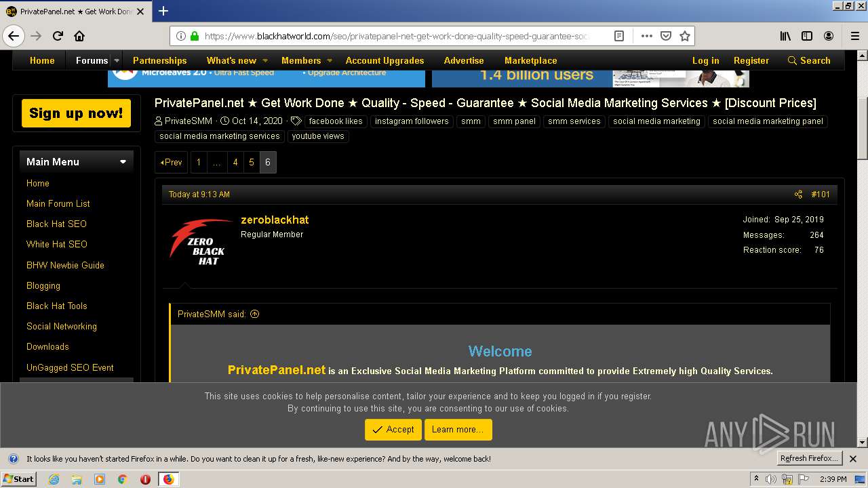This screenshot has width=868, height=488.
Task: Click the Pocket save icon
Action: (666, 36)
